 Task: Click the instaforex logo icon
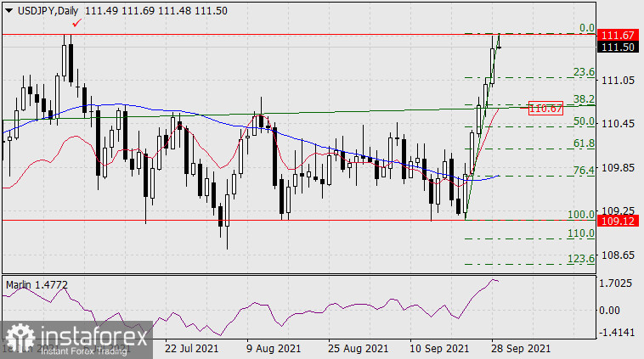20,337
